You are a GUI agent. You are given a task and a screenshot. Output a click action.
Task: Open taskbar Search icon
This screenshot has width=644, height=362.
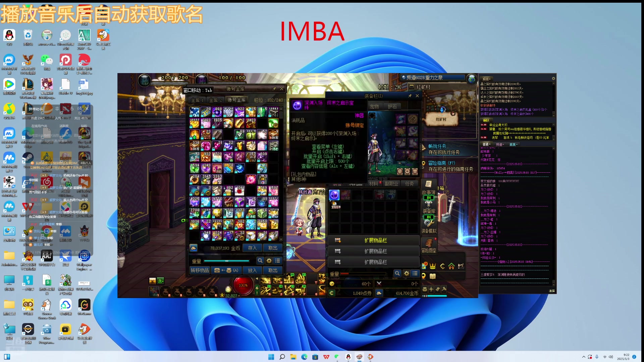coord(282,357)
